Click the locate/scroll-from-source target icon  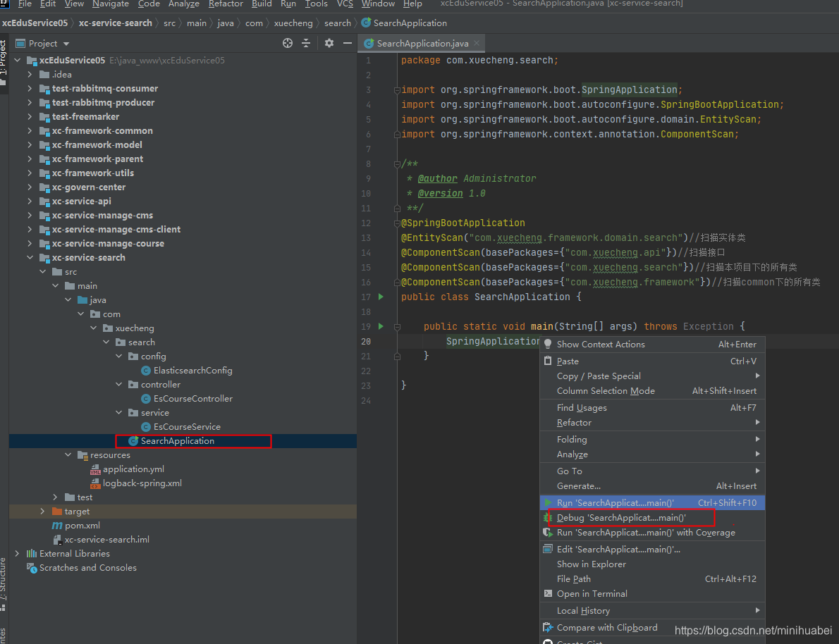pyautogui.click(x=288, y=43)
